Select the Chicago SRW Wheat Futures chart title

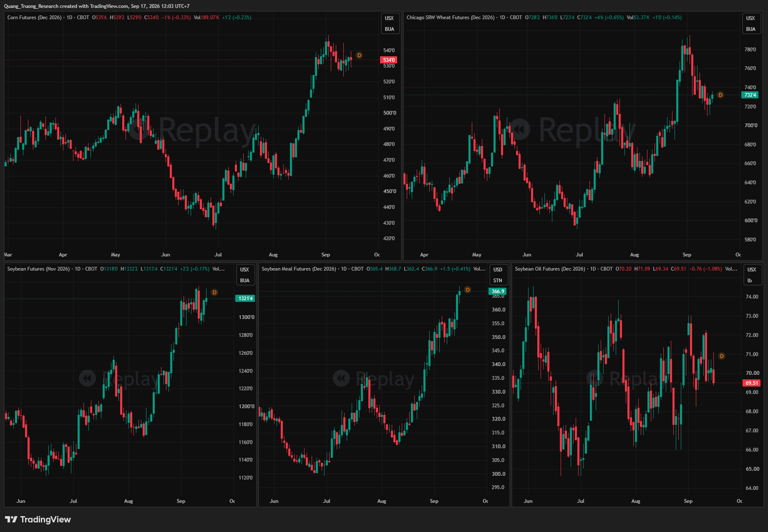[x=451, y=18]
